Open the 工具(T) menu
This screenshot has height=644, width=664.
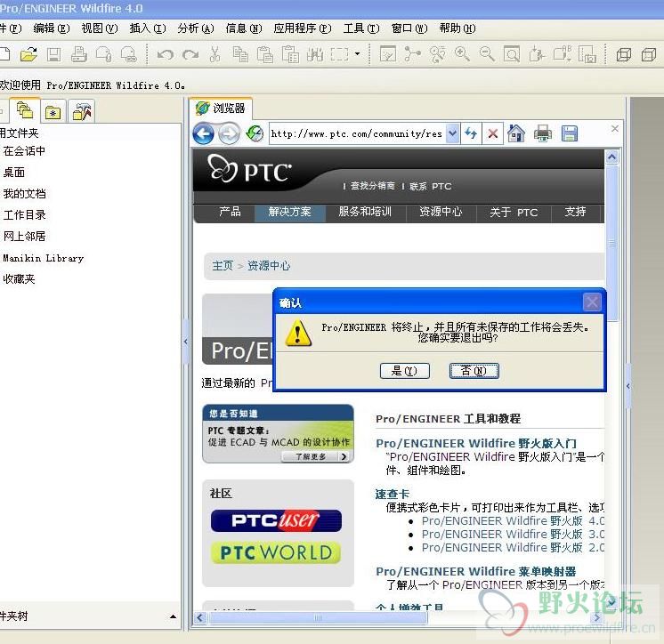pyautogui.click(x=361, y=28)
